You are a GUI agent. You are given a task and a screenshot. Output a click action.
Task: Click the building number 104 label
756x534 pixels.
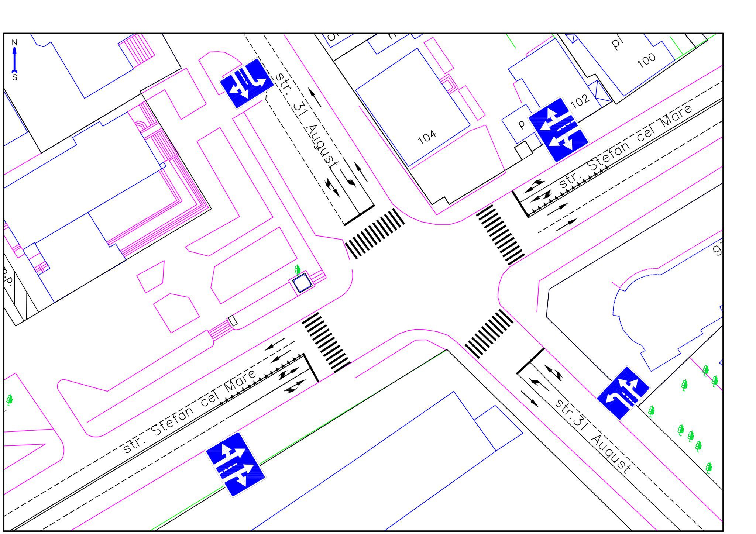(x=427, y=137)
